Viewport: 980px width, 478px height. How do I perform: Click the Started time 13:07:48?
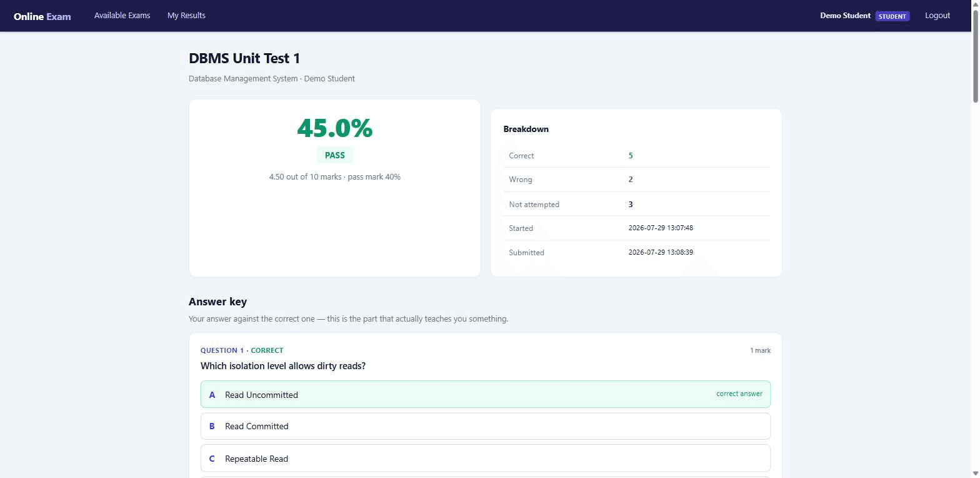pyautogui.click(x=661, y=228)
